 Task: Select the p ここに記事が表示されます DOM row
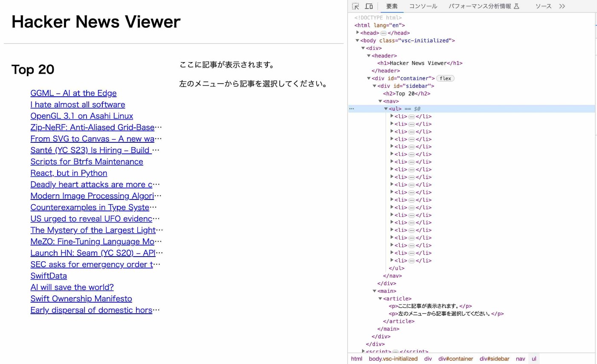430,306
